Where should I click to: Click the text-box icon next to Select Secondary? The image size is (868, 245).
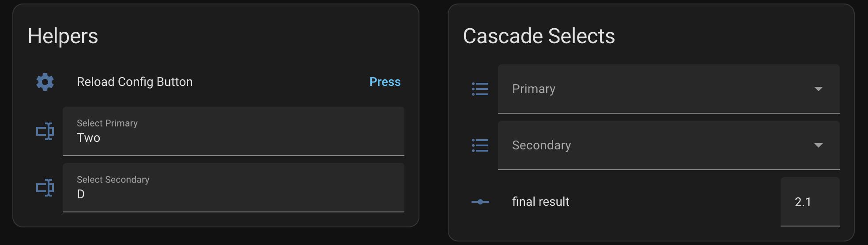click(45, 188)
